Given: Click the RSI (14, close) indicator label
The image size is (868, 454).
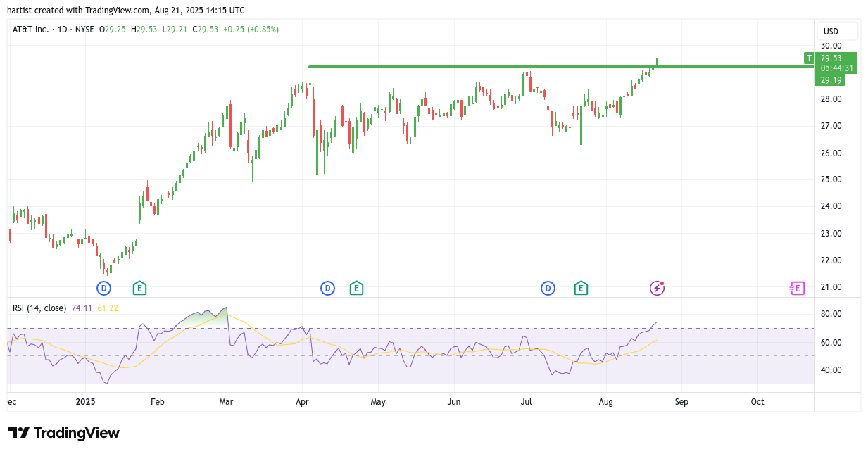Looking at the screenshot, I should point(39,308).
